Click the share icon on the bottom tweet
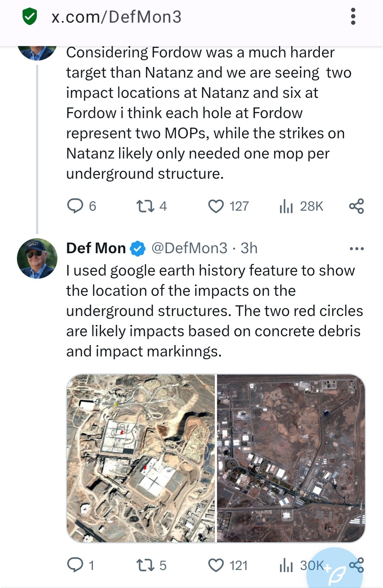The image size is (383, 588). point(358,564)
